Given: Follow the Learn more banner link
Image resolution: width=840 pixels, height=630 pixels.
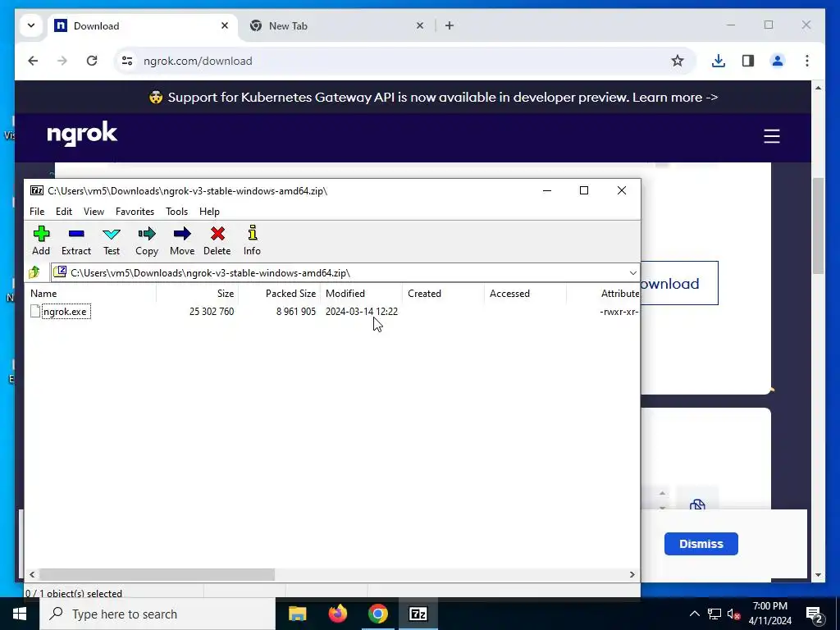Looking at the screenshot, I should coord(675,98).
